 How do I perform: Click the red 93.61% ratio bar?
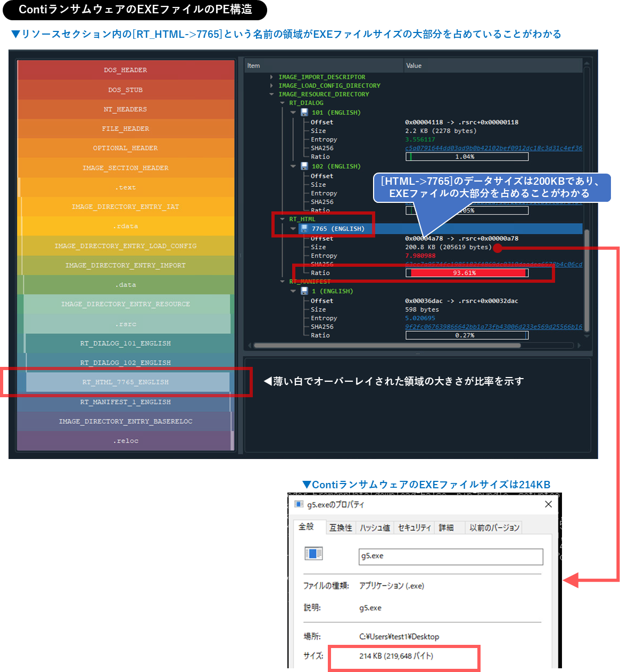point(466,272)
